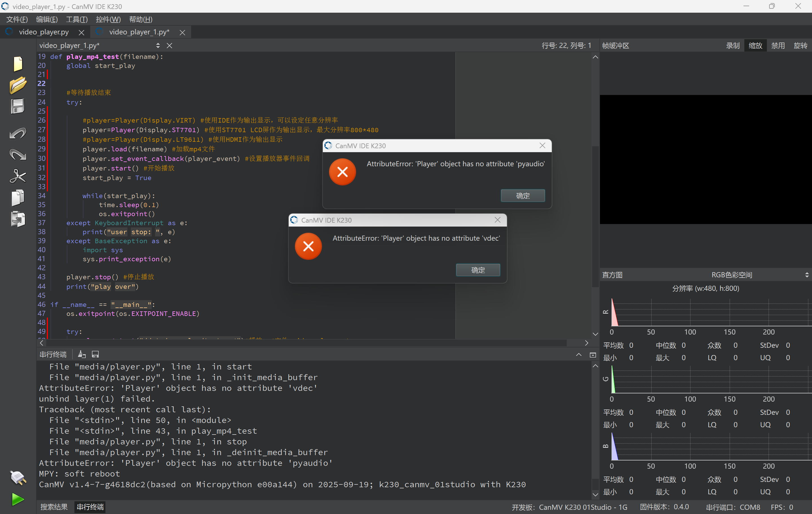Toggle the 旋转 rotate option

[x=800, y=45]
